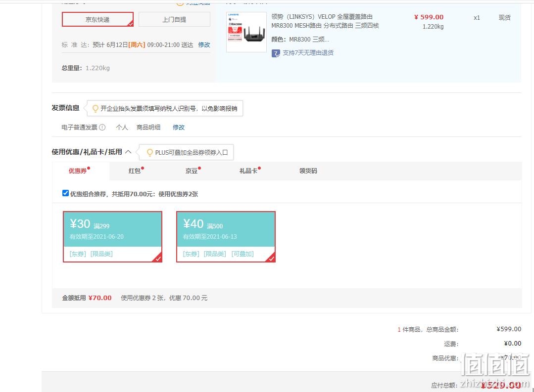534x392 pixels.
Task: Switch to the 红包 tab
Action: 136,171
